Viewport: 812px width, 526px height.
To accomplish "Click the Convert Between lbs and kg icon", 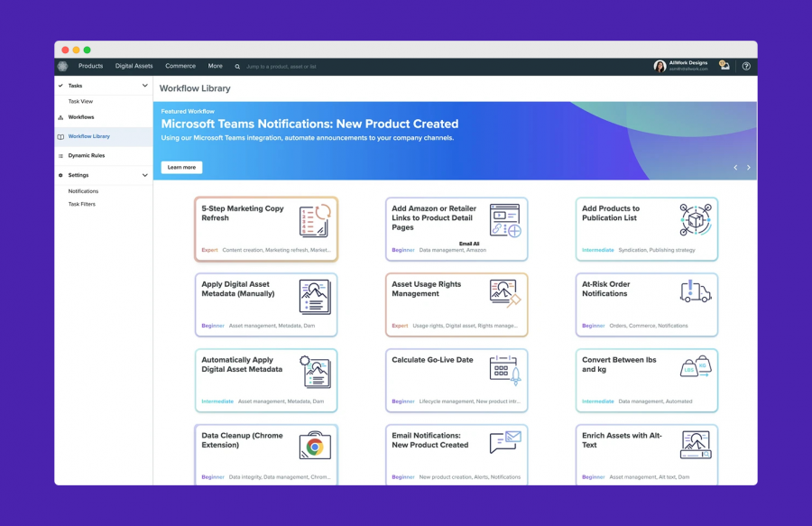I will [696, 366].
